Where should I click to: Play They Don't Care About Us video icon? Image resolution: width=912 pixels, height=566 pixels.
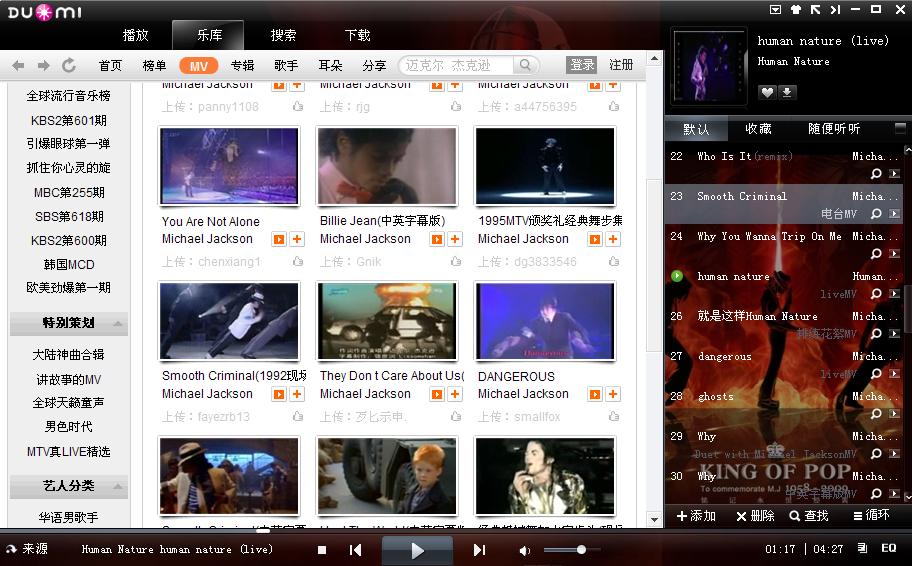point(437,394)
